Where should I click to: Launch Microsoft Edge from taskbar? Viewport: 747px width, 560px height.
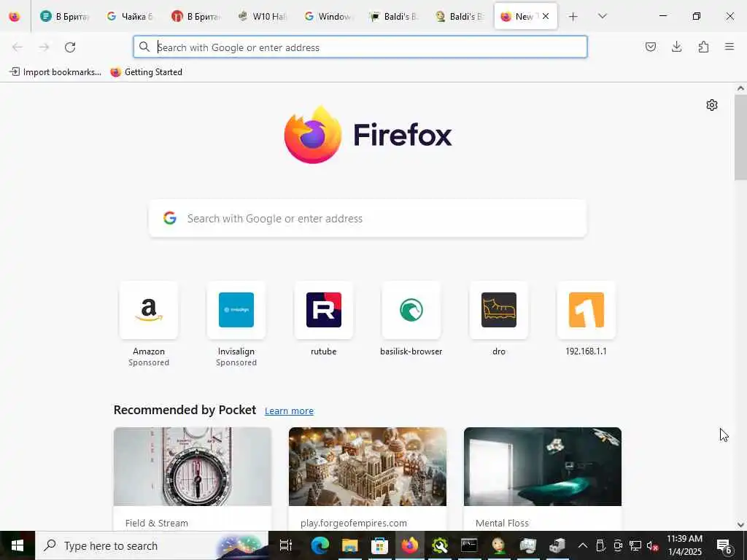320,545
